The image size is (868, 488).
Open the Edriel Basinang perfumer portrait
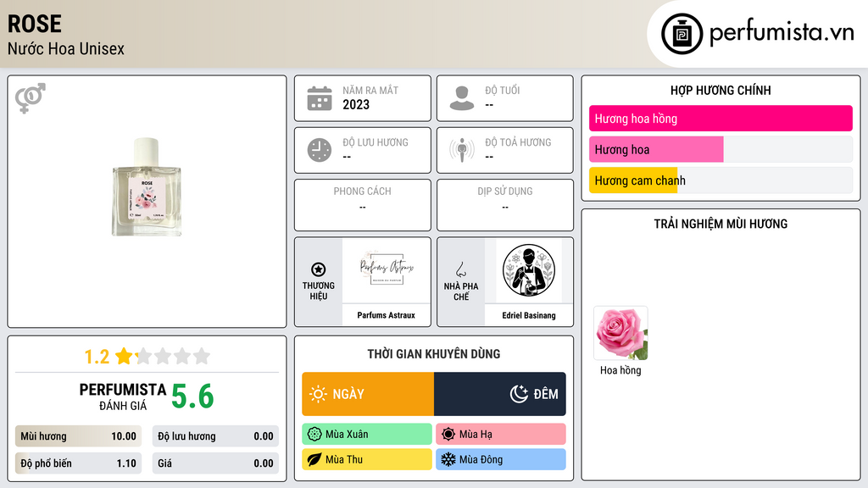pos(529,270)
